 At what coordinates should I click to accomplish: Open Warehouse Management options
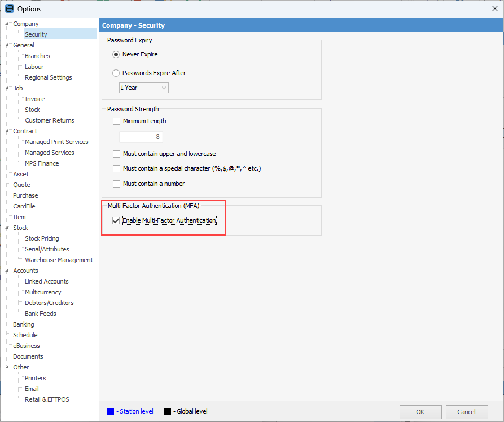click(x=59, y=260)
